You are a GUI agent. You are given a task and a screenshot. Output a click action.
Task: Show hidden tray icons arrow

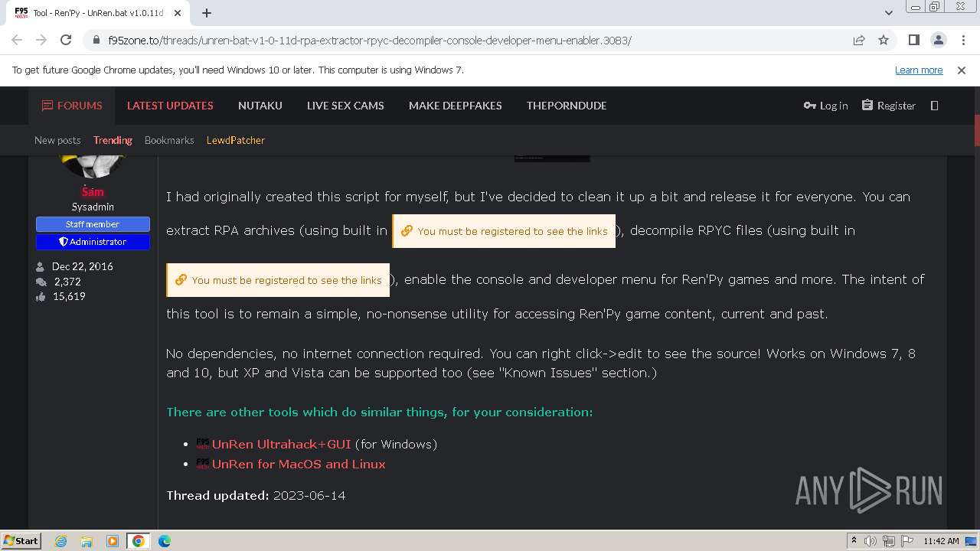854,541
